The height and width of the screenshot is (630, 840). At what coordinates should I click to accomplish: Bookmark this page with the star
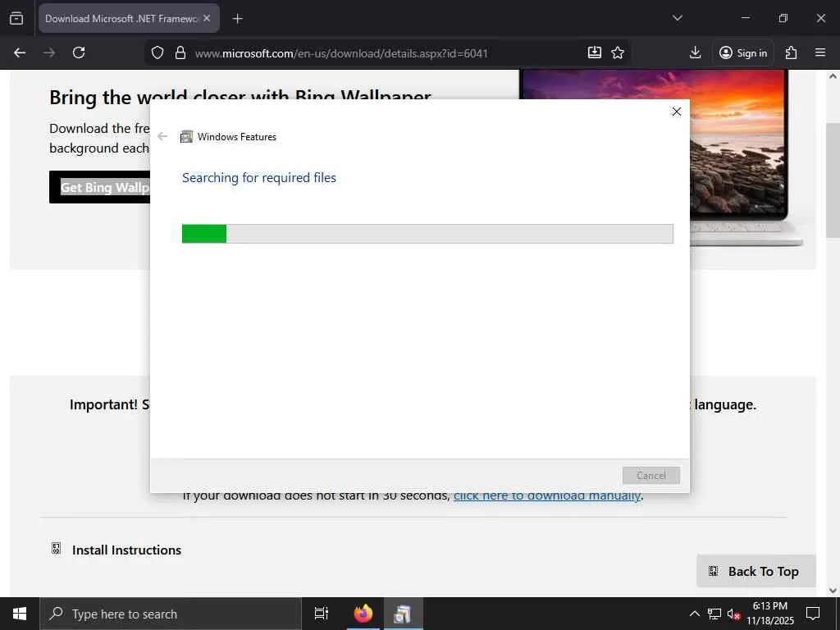pyautogui.click(x=618, y=52)
